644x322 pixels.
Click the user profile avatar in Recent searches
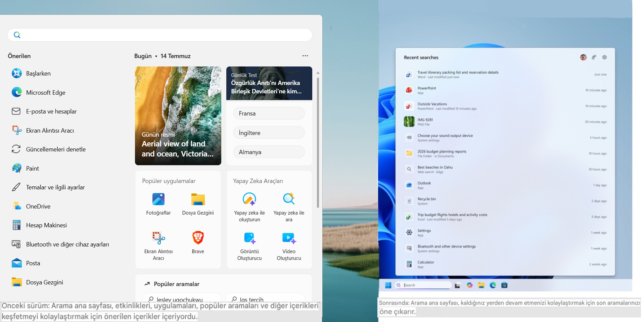coord(583,57)
